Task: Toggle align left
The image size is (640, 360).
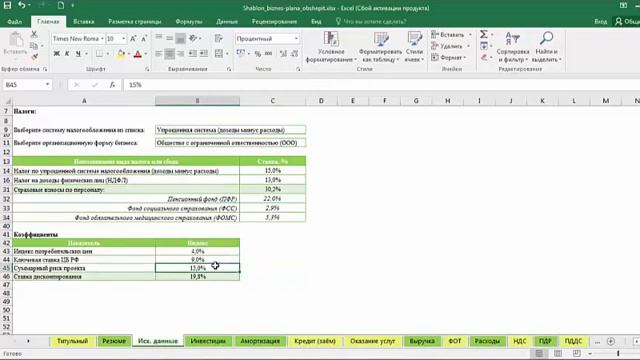Action: pos(159,53)
